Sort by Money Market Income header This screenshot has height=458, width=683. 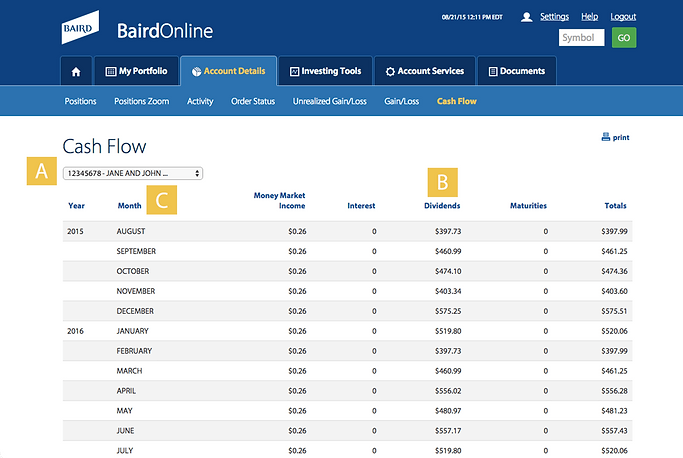pyautogui.click(x=279, y=200)
